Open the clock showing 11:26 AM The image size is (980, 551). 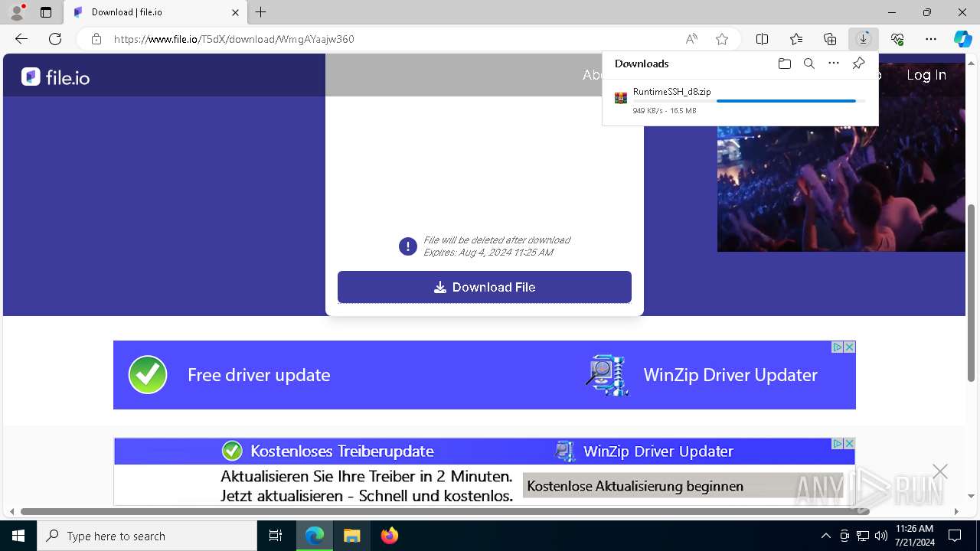[x=914, y=536]
